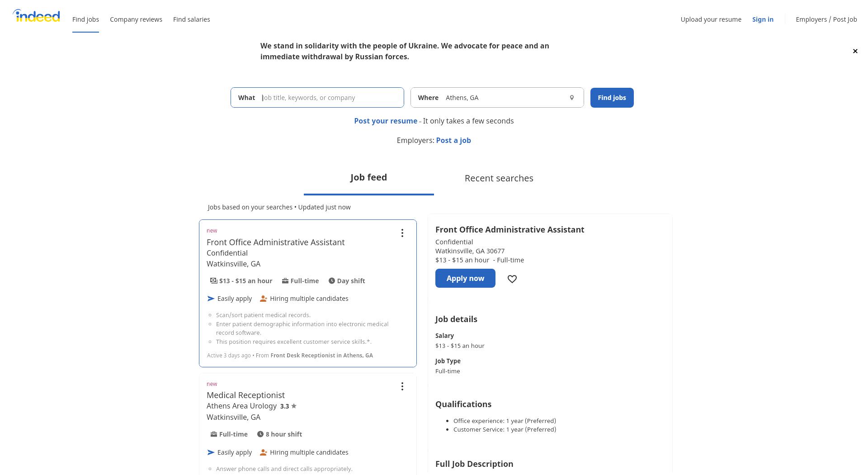Click the Sign in link
868x475 pixels.
point(763,19)
